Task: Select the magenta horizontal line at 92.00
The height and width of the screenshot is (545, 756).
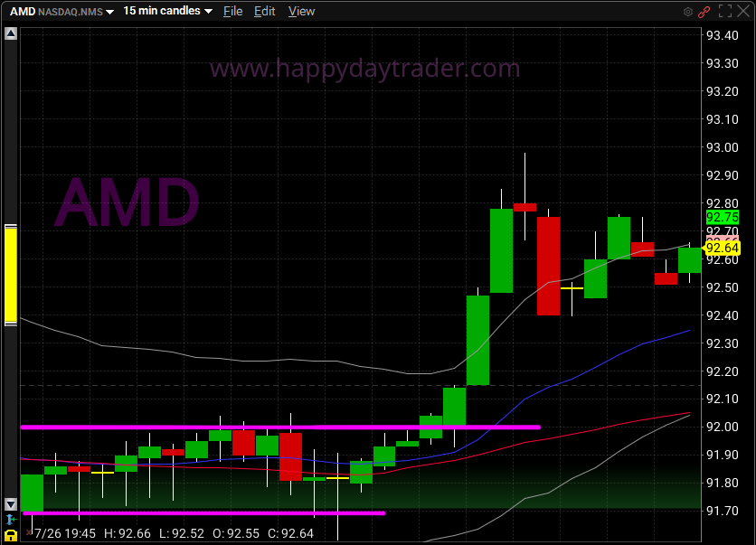Action: tap(280, 427)
